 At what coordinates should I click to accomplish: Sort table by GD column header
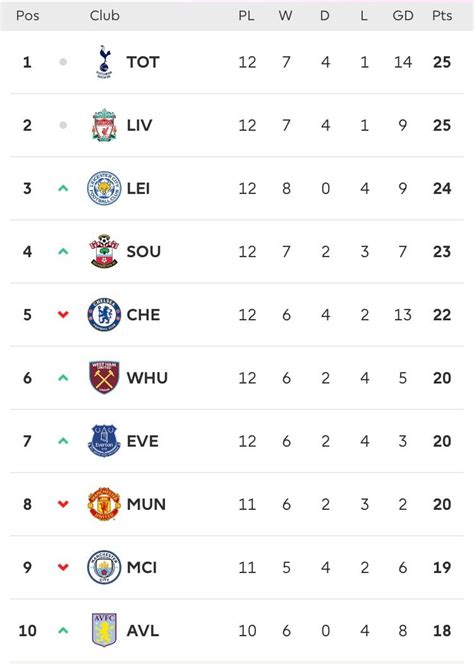pyautogui.click(x=403, y=16)
